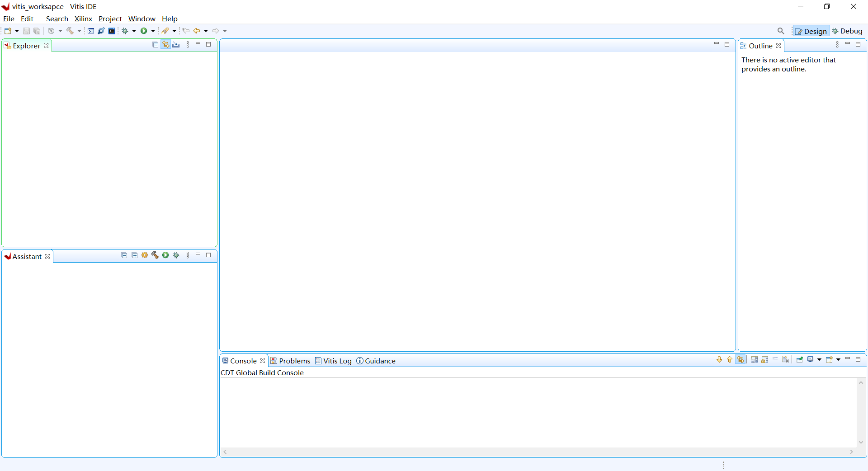868x471 pixels.
Task: Click the search pen toolbar icon
Action: 165,31
